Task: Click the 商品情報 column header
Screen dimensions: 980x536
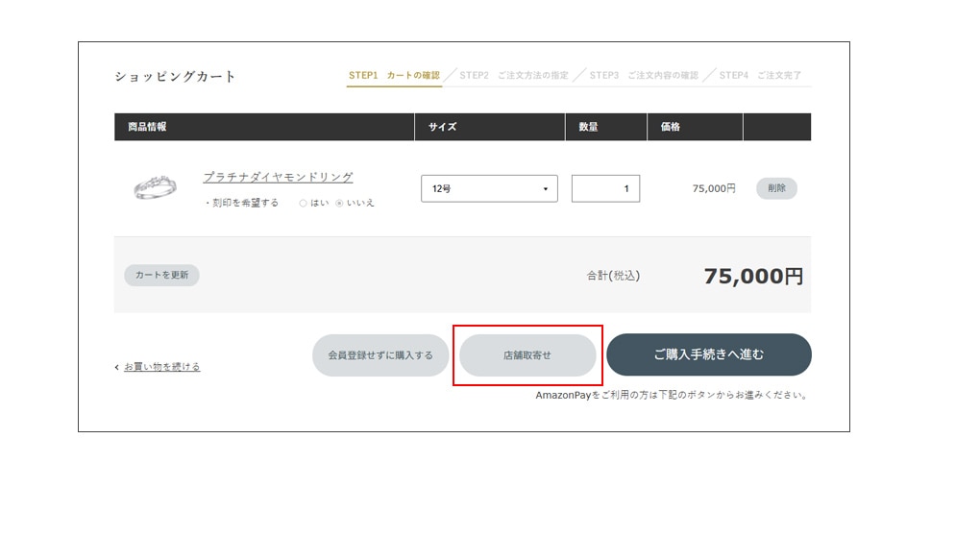Action: pos(147,127)
